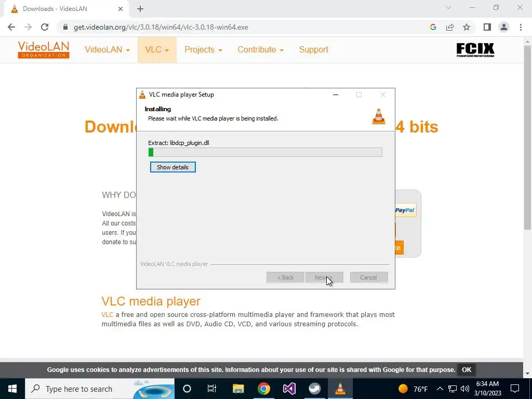
Task: Open a new tab with the plus button
Action: 140,9
